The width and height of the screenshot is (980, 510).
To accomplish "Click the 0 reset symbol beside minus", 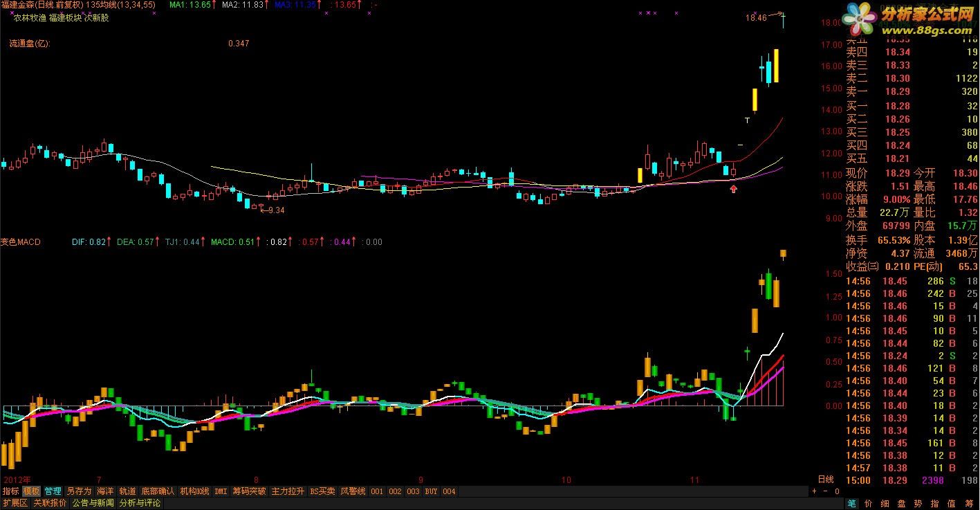I will [x=836, y=491].
